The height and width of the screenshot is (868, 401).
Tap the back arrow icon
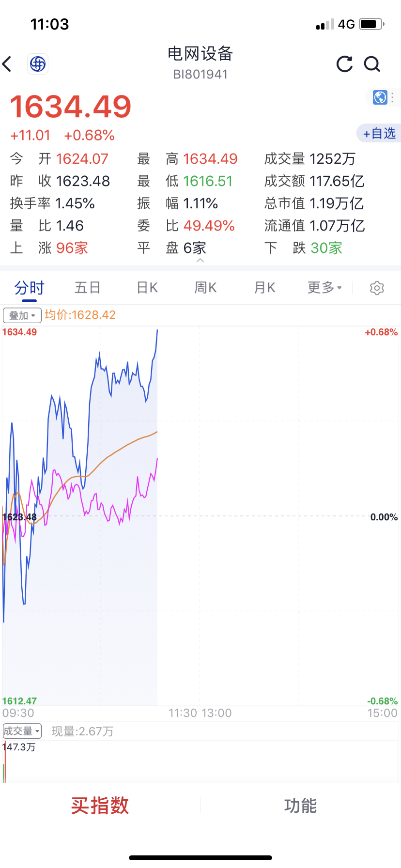pyautogui.click(x=7, y=64)
